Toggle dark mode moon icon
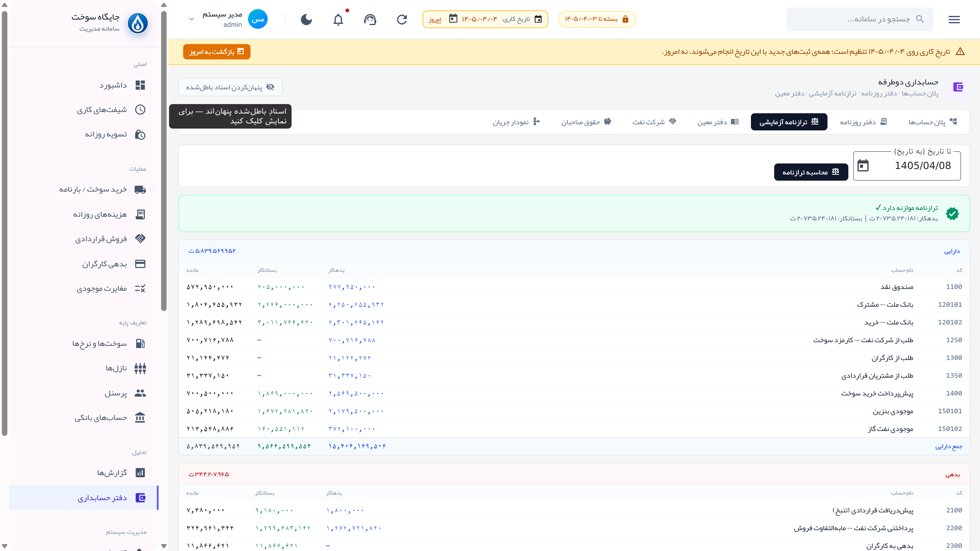 (x=306, y=19)
